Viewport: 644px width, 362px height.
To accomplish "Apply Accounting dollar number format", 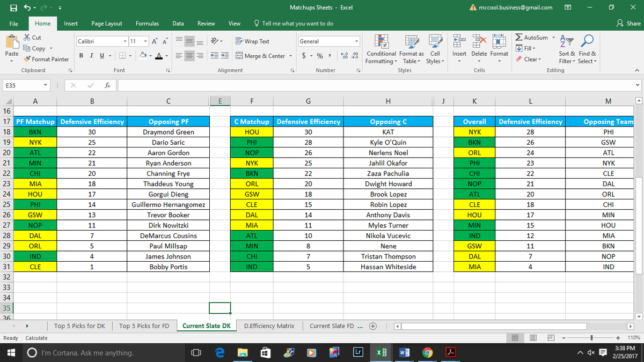I will pos(304,56).
